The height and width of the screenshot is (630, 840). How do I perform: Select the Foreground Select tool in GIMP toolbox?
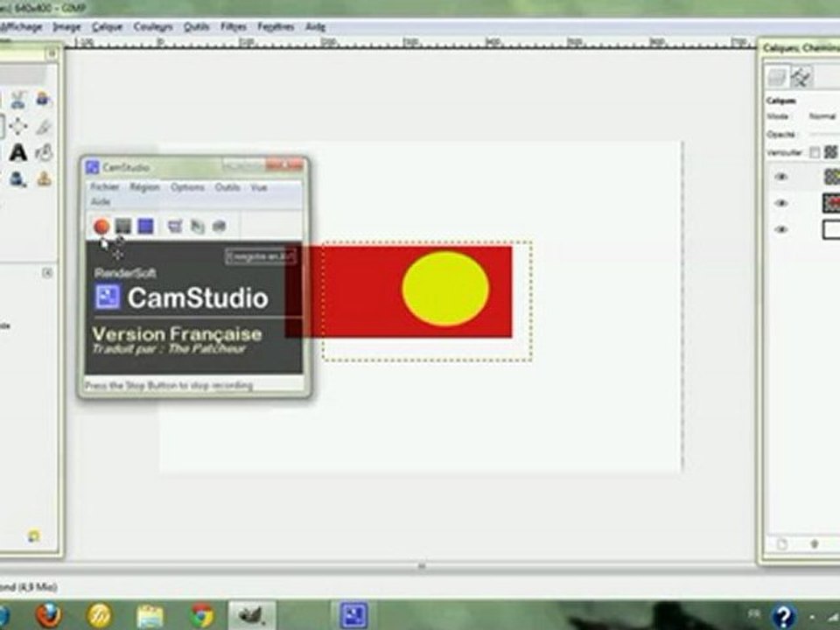[x=43, y=100]
